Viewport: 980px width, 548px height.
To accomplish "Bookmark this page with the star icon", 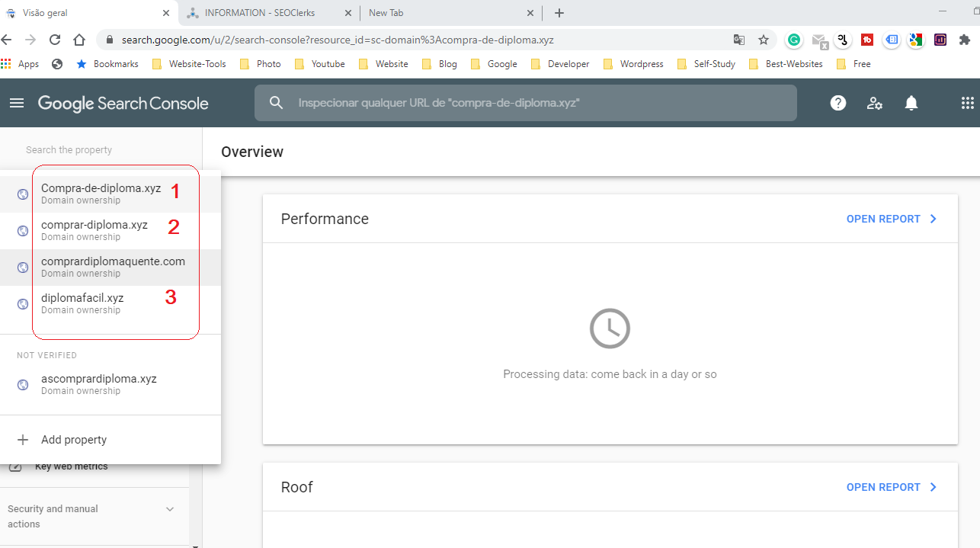I will [x=763, y=40].
